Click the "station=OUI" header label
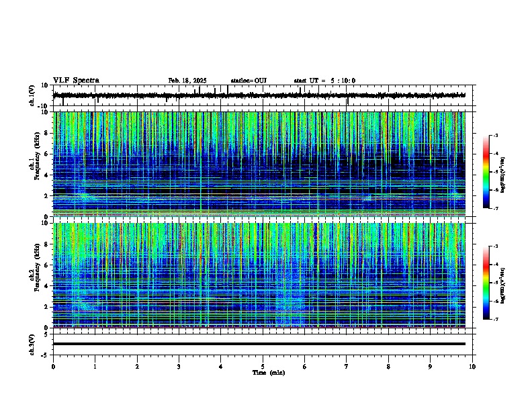 coord(249,81)
